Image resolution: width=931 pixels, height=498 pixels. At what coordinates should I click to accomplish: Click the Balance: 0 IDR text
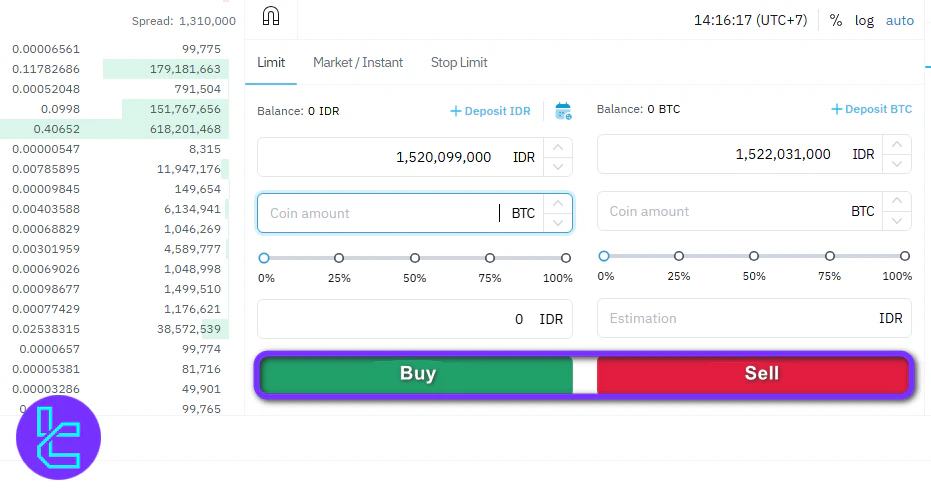(x=298, y=111)
